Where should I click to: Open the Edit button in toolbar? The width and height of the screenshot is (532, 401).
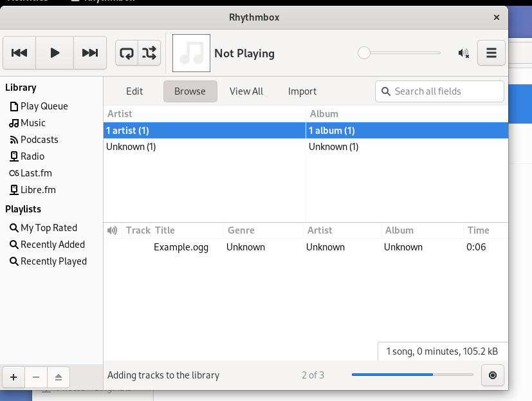(x=134, y=91)
